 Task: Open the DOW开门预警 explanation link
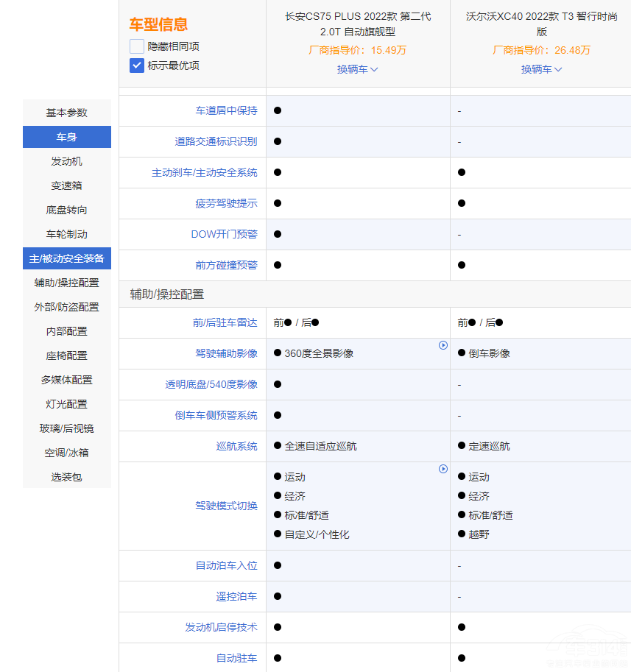click(225, 234)
